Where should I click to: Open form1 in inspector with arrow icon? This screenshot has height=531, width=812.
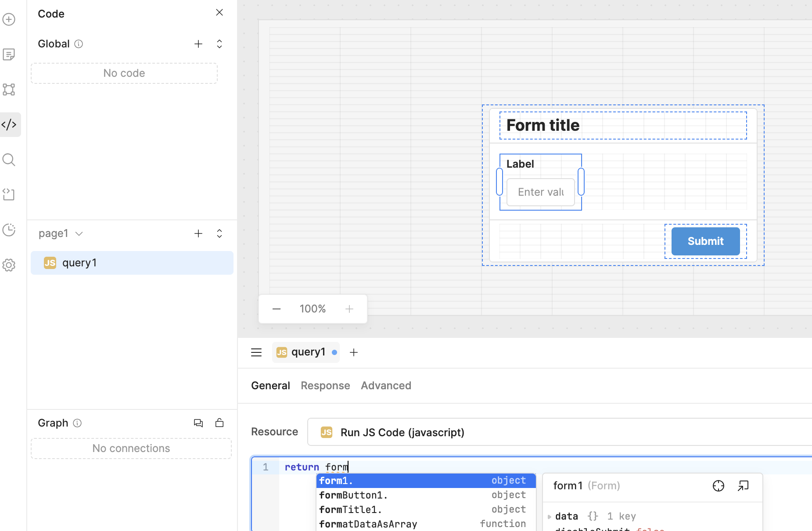743,486
